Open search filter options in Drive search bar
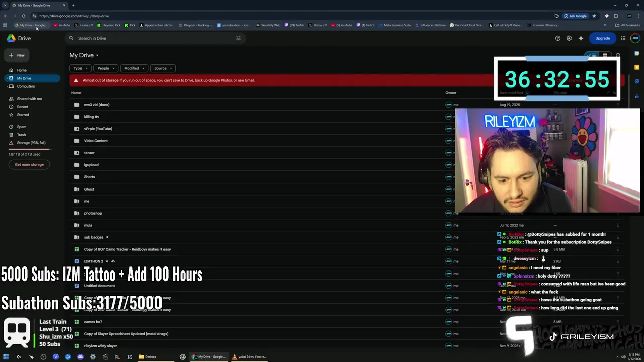The width and height of the screenshot is (644, 362). pyautogui.click(x=238, y=38)
